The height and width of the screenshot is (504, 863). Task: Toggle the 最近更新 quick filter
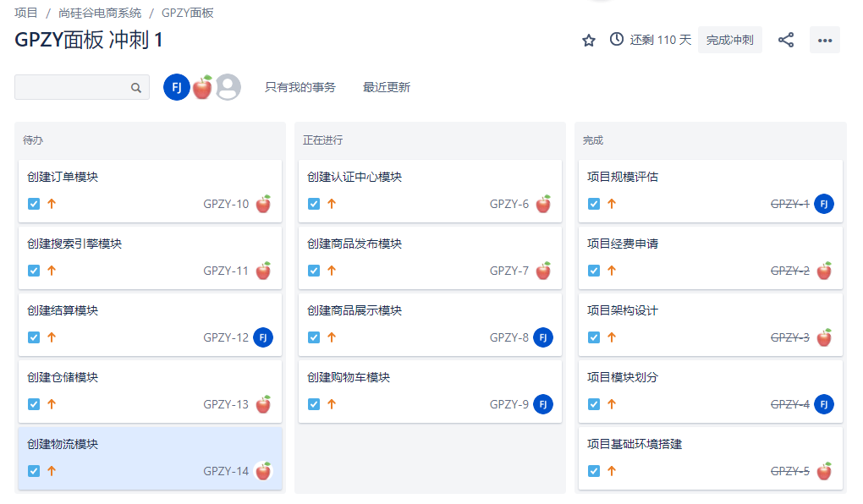point(386,87)
